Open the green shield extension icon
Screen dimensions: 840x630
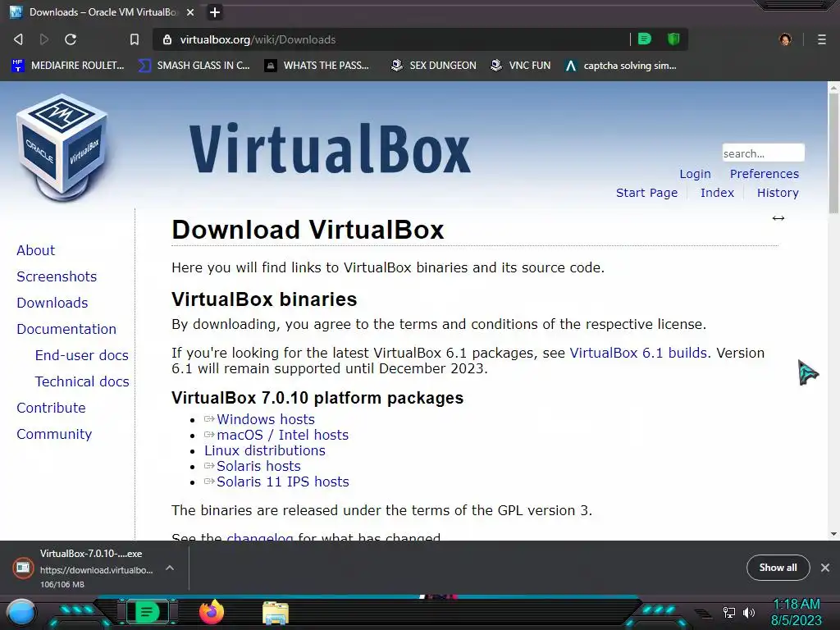click(x=673, y=39)
